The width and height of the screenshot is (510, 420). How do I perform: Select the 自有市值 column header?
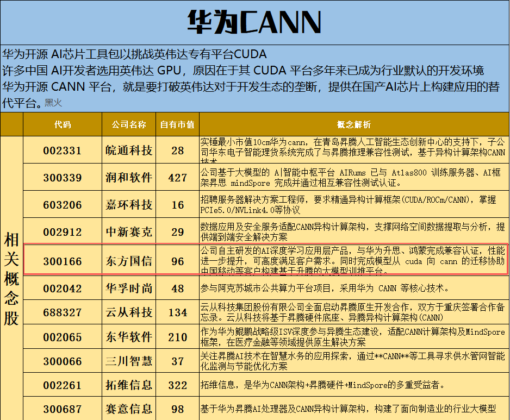click(177, 124)
